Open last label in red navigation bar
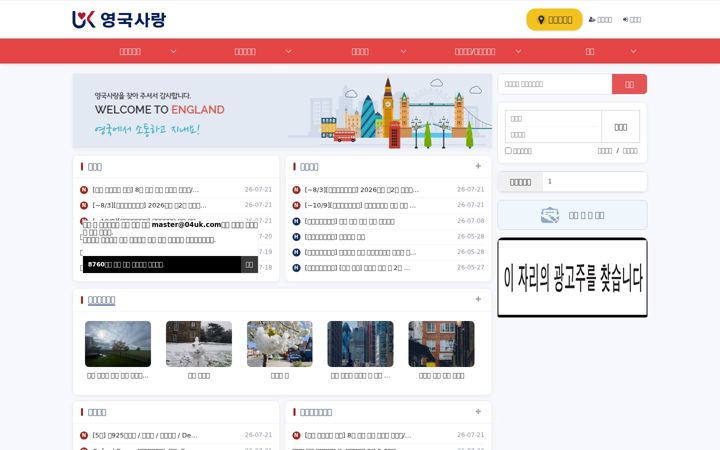The width and height of the screenshot is (720, 450). pyautogui.click(x=590, y=51)
